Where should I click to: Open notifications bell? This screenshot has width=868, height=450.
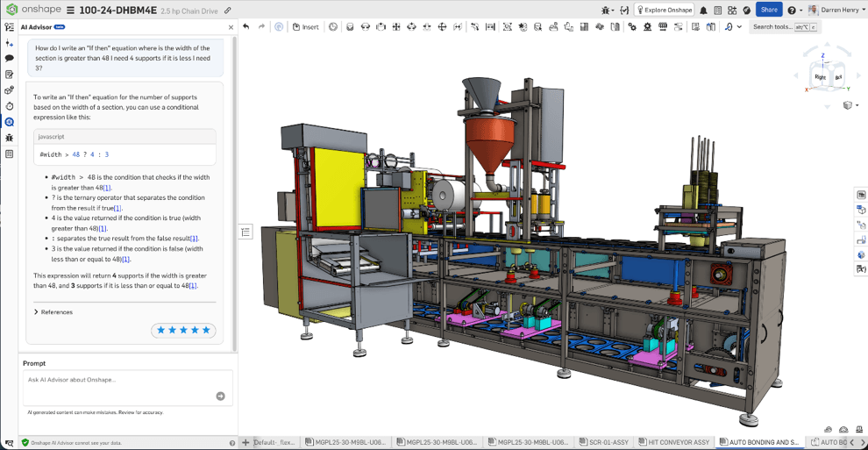(x=703, y=10)
